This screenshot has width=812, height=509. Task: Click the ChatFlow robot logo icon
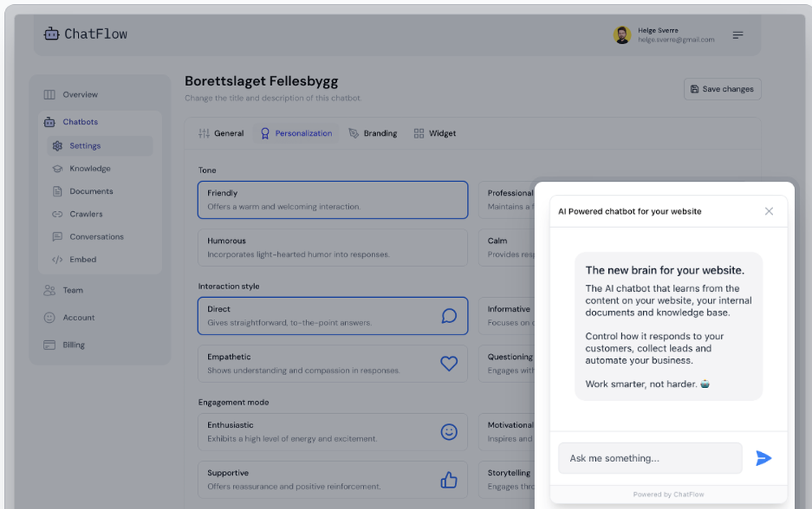click(51, 34)
